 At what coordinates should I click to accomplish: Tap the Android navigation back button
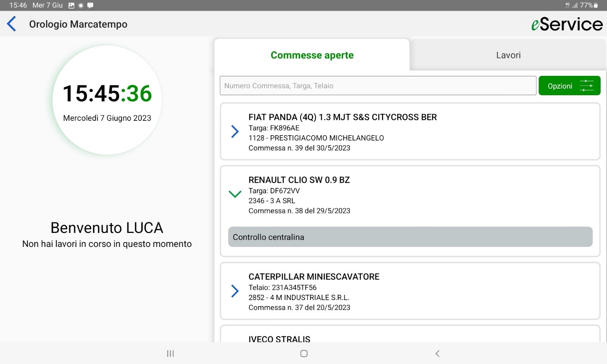point(438,353)
